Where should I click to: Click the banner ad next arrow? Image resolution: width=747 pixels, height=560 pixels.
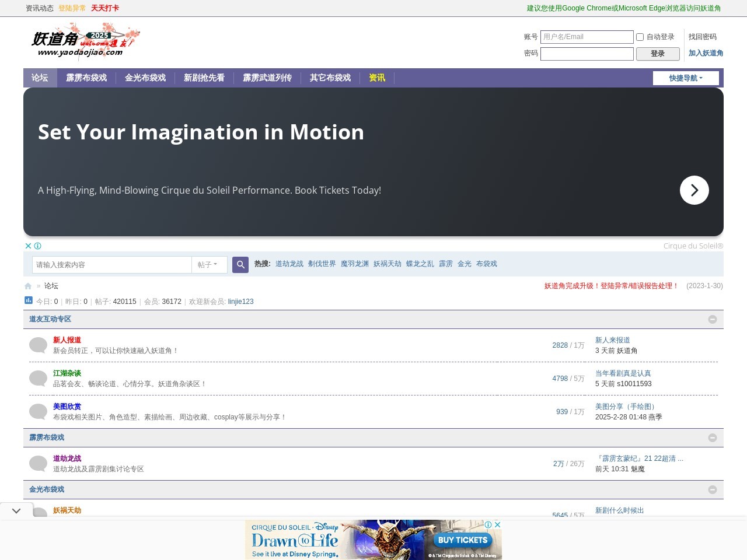pos(694,190)
